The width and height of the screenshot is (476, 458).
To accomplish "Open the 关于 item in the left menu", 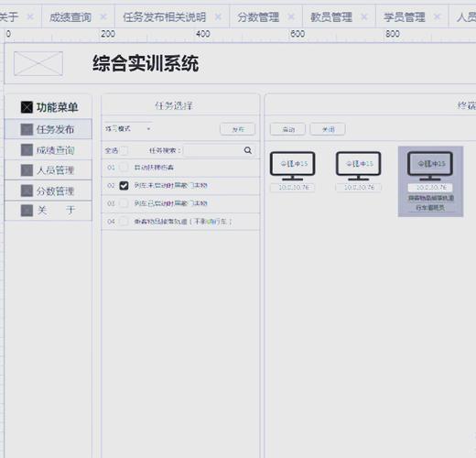I will [49, 211].
